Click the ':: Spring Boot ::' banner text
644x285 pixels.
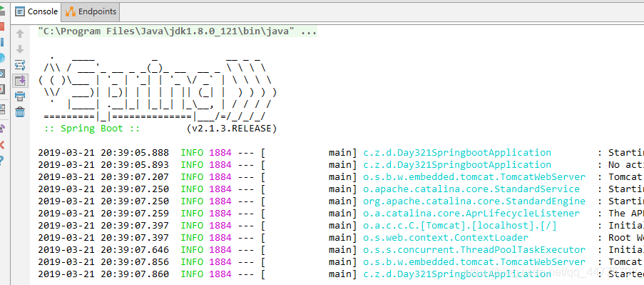92,129
